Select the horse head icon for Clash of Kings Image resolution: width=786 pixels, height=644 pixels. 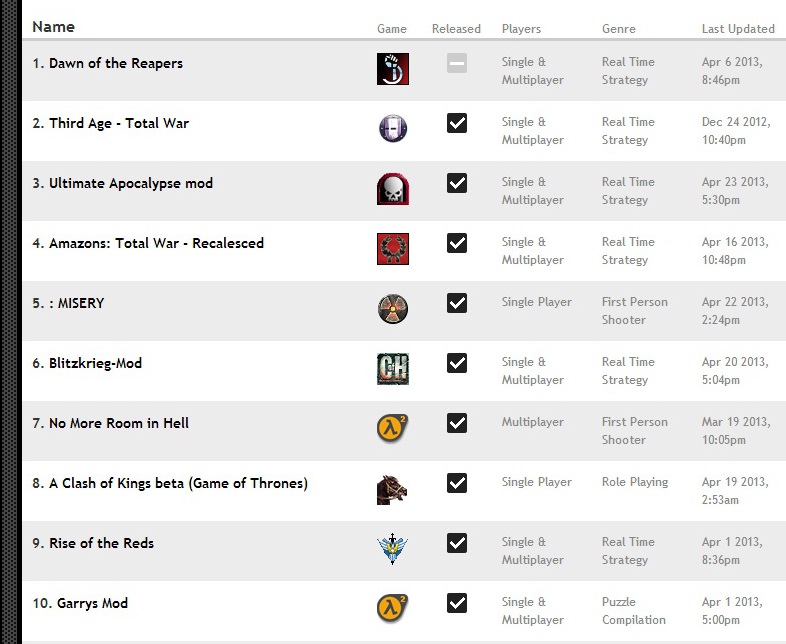coord(392,490)
